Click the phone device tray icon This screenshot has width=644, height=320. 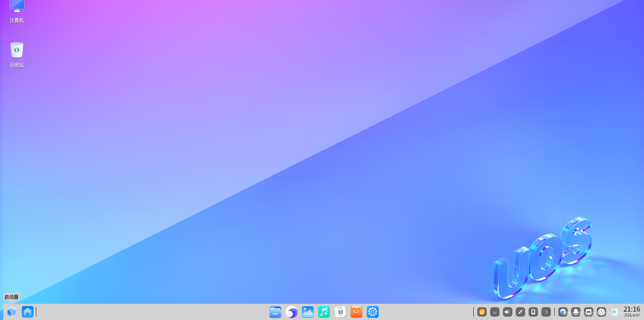[533, 312]
